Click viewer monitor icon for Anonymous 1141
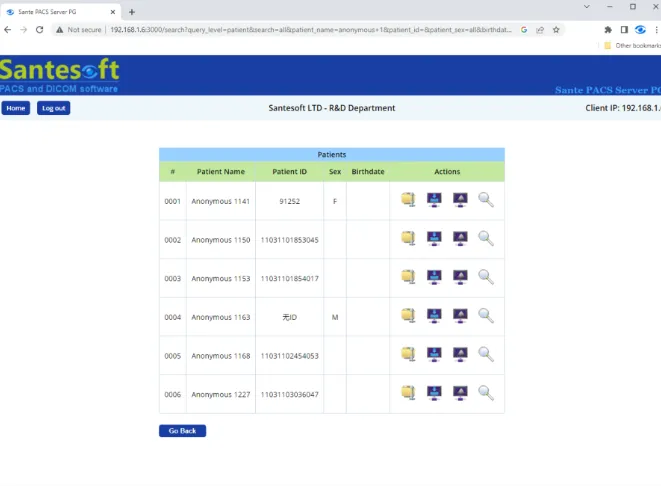Image resolution: width=661 pixels, height=486 pixels. [460, 199]
